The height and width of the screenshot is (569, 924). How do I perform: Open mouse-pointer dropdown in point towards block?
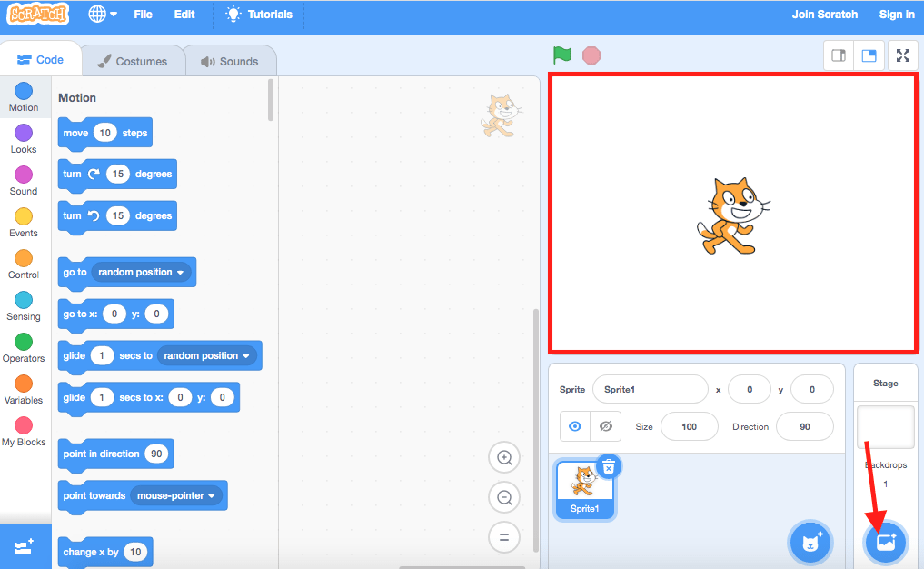[176, 495]
